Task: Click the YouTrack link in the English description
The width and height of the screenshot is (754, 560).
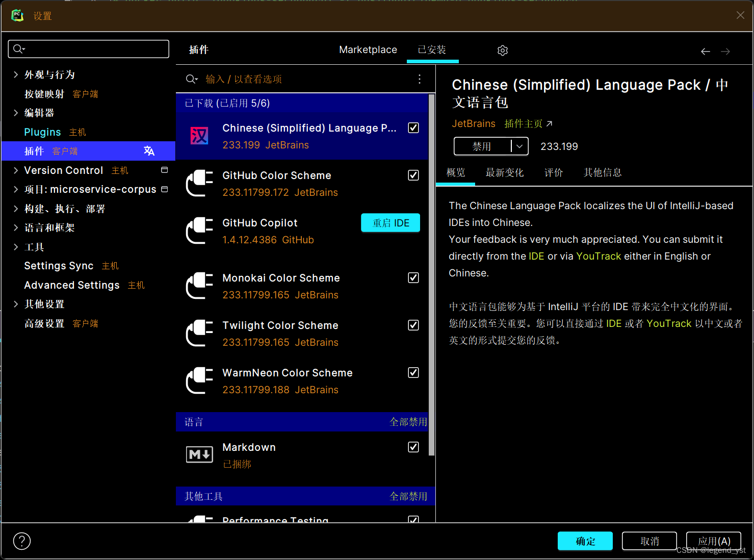Action: click(599, 256)
